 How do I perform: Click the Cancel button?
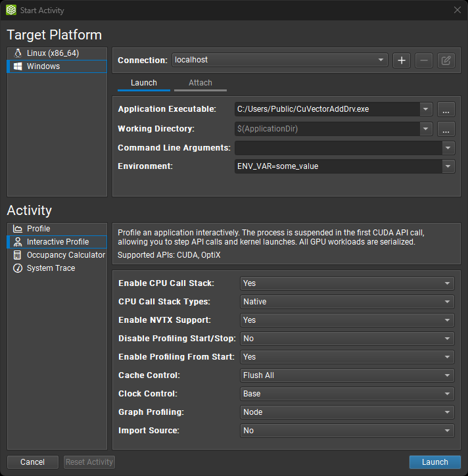click(33, 462)
